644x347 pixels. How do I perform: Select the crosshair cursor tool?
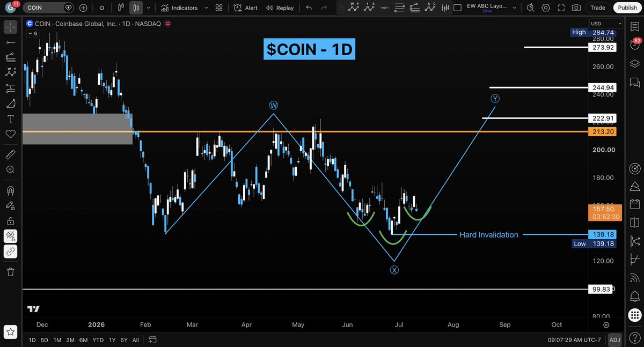click(11, 26)
